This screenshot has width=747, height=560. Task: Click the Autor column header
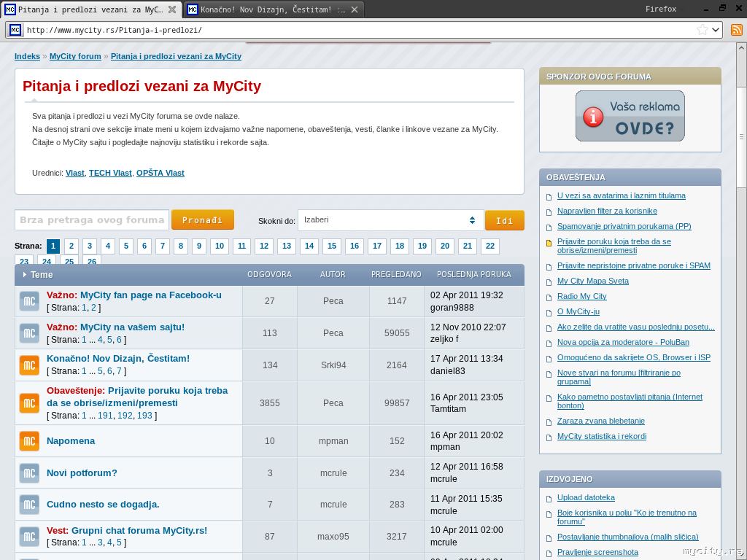pos(333,274)
